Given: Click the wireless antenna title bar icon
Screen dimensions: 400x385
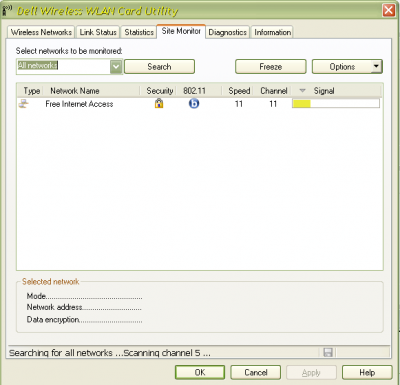Looking at the screenshot, I should (7, 10).
